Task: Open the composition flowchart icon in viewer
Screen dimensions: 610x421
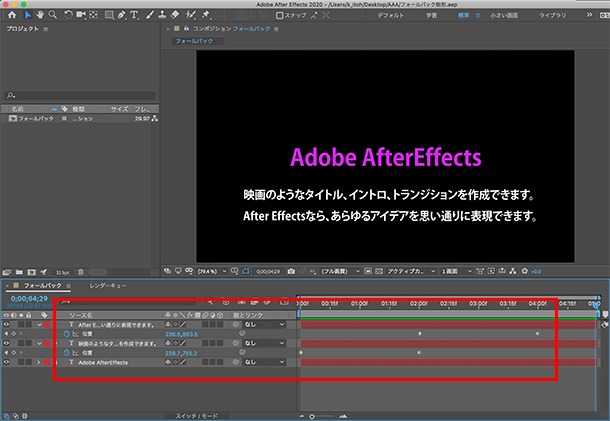Action: coord(513,271)
